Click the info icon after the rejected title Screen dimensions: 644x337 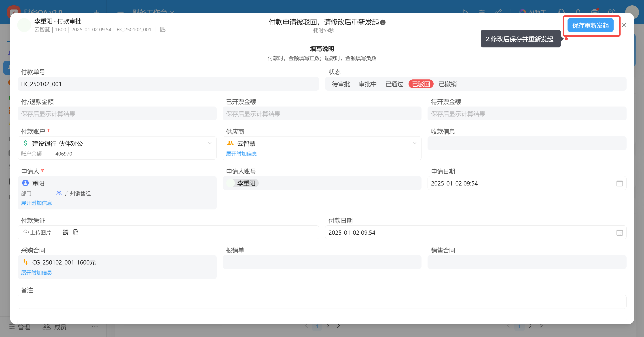coord(383,22)
